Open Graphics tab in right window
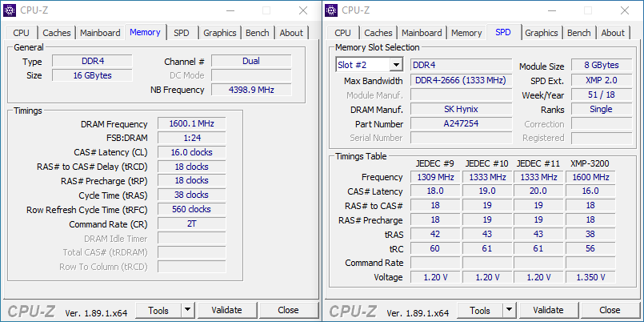644x322 pixels. (x=542, y=33)
